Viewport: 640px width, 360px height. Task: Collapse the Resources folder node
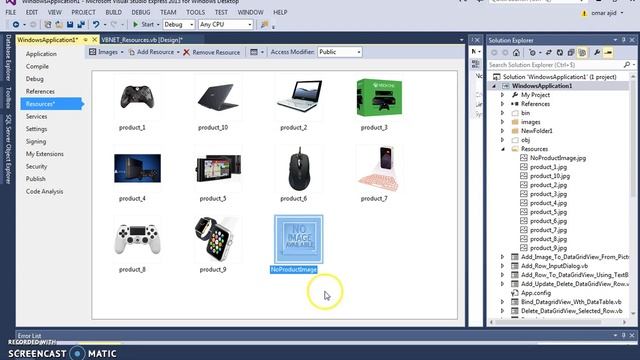tap(502, 149)
